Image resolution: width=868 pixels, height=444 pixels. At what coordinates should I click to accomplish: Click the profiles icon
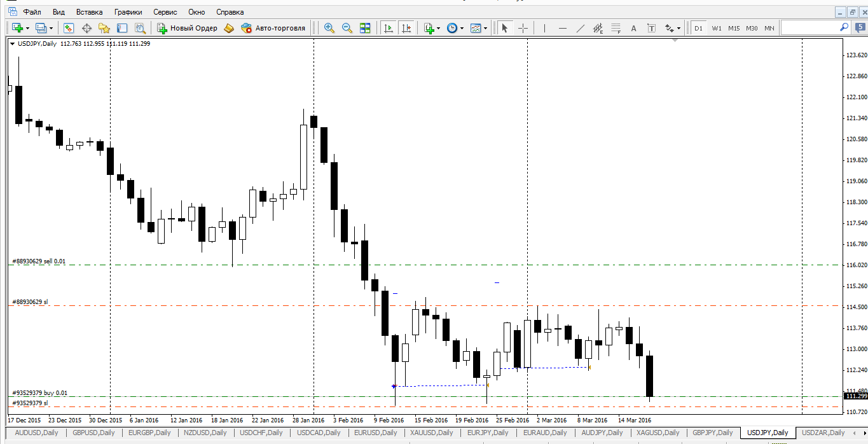41,28
